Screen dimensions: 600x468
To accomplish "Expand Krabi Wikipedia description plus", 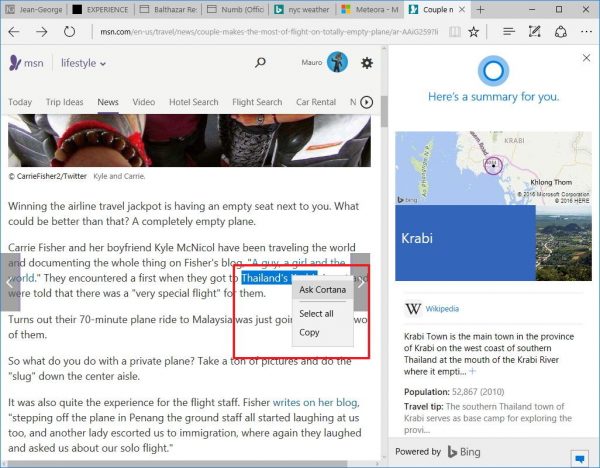I will coord(473,371).
